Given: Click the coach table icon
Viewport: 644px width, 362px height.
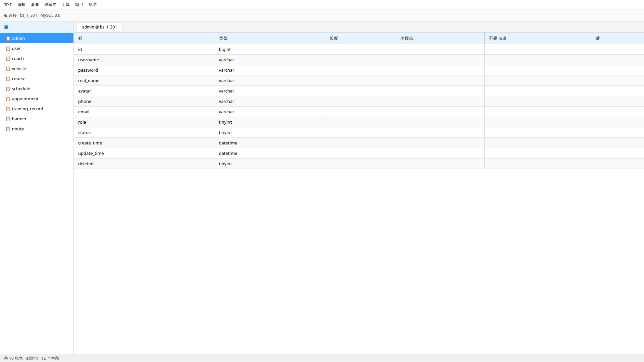Looking at the screenshot, I should pyautogui.click(x=8, y=59).
